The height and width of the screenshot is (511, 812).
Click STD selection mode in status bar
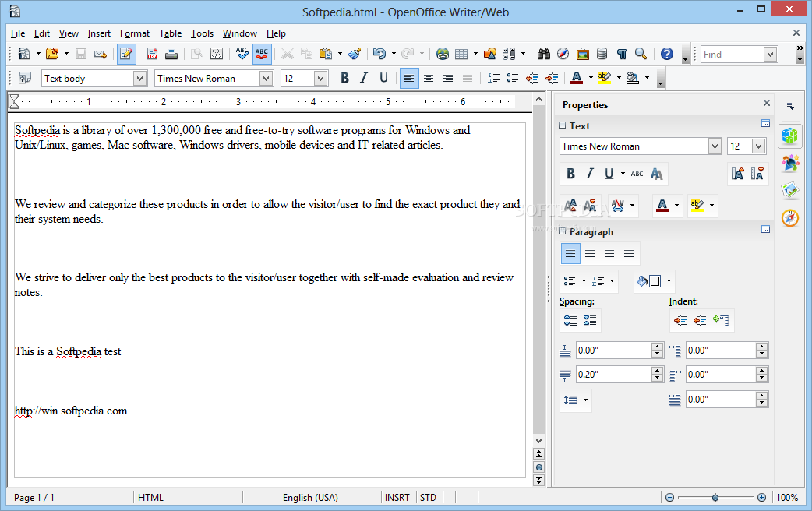click(428, 498)
